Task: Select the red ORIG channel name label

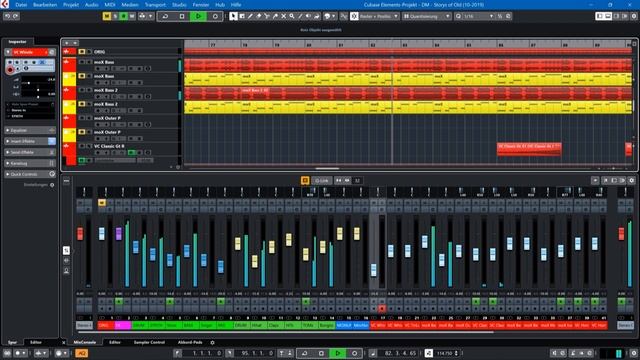Action: (106, 325)
